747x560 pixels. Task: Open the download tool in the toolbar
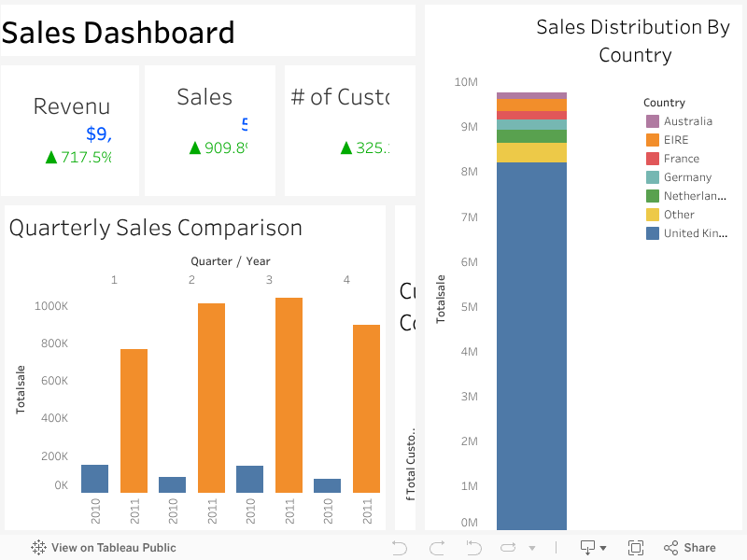(589, 547)
